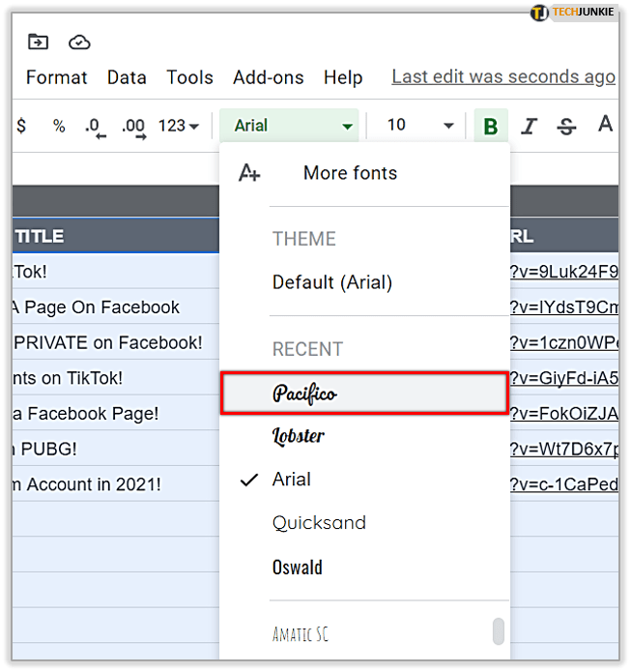
Task: Open the Add-ons menu
Action: coord(268,77)
